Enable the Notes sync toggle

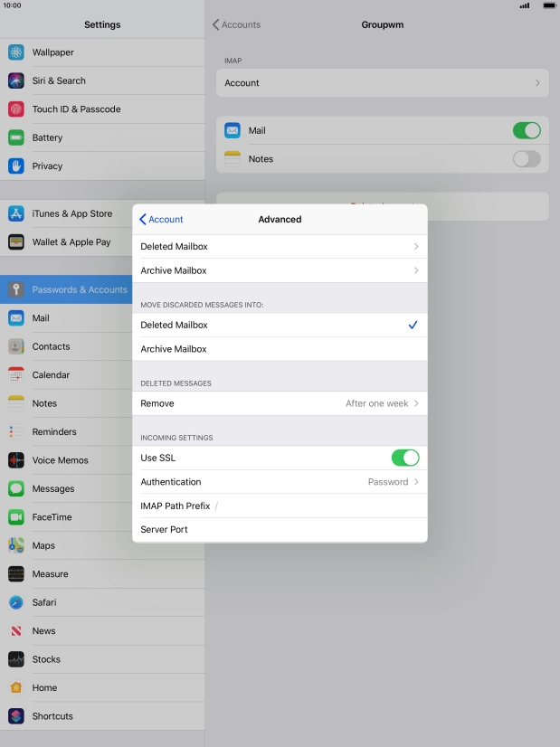(x=526, y=159)
